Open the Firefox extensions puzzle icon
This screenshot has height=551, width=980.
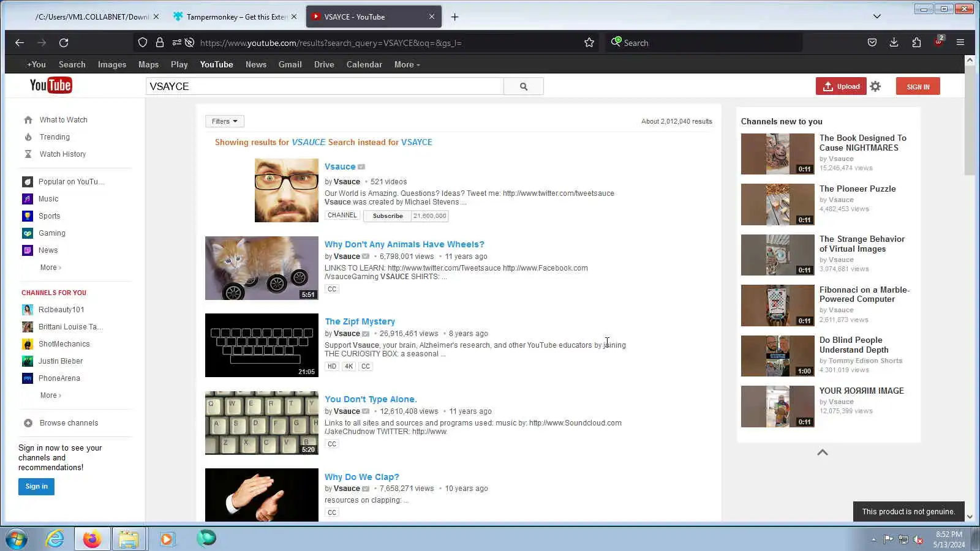coord(916,43)
